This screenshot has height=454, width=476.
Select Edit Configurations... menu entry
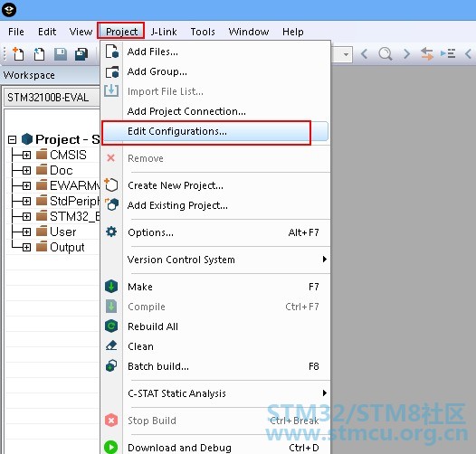tap(215, 131)
